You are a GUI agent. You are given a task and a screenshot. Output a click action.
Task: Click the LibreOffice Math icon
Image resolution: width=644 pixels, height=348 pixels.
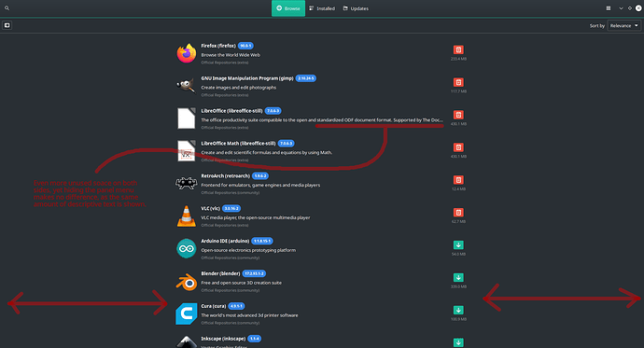click(187, 150)
